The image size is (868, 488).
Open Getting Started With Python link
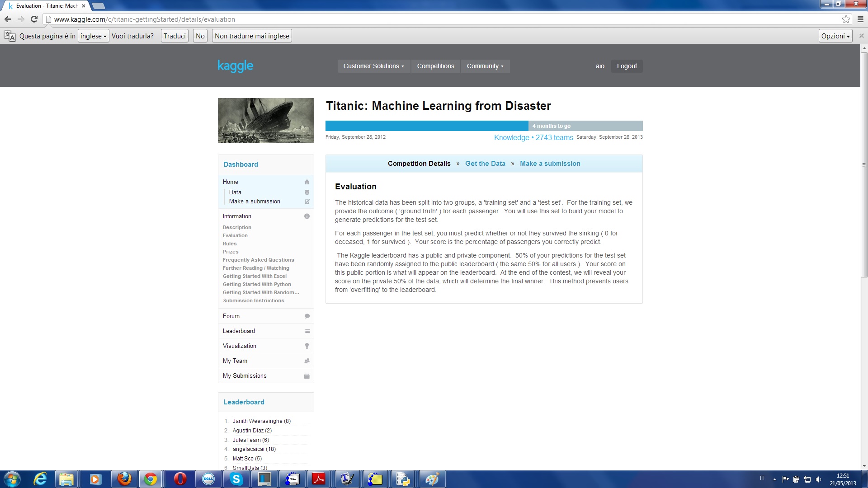coord(257,284)
